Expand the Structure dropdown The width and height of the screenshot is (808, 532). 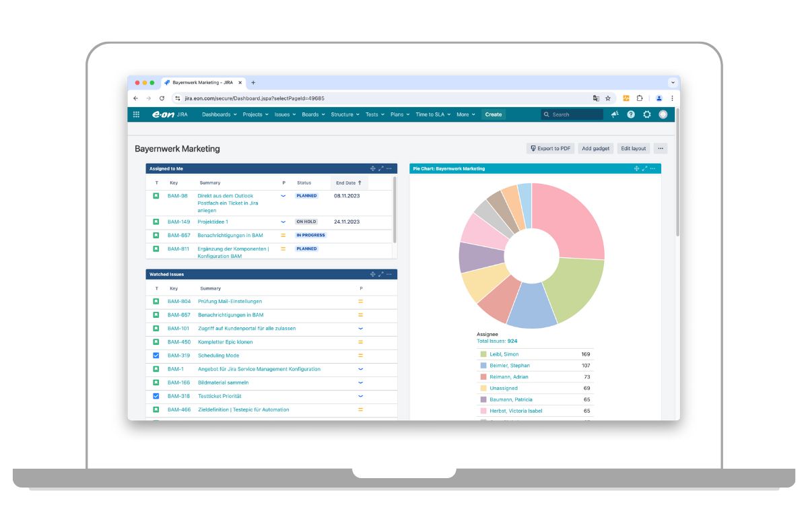(x=345, y=114)
